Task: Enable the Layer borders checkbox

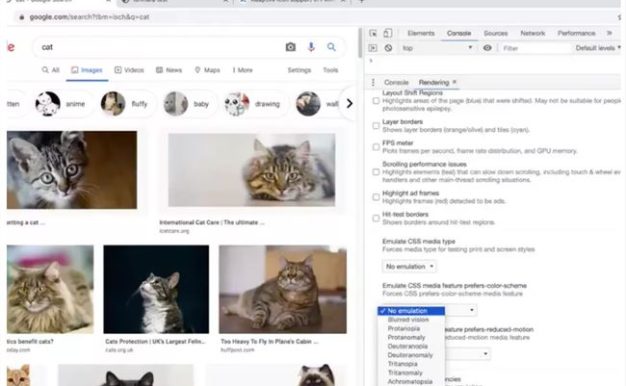Action: coord(376,126)
